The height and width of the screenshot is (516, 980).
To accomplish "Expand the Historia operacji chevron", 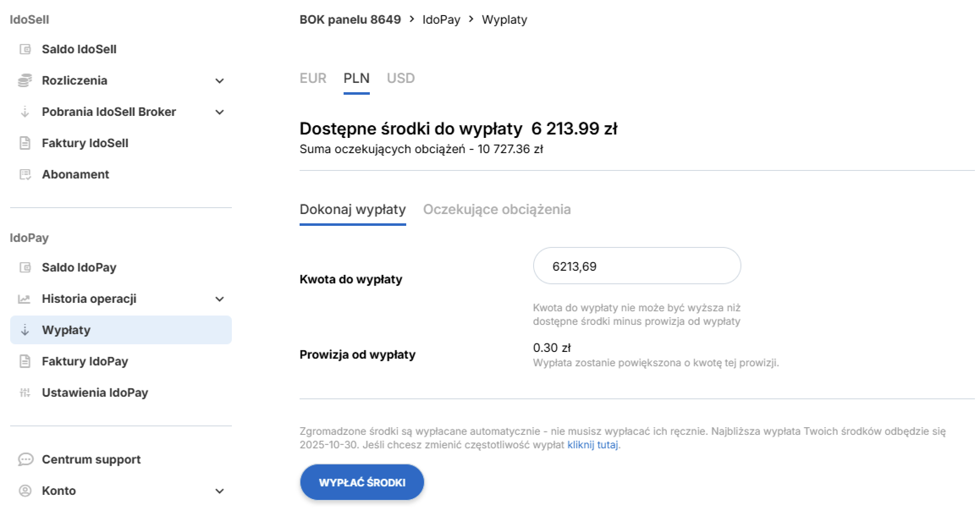I will (x=219, y=299).
